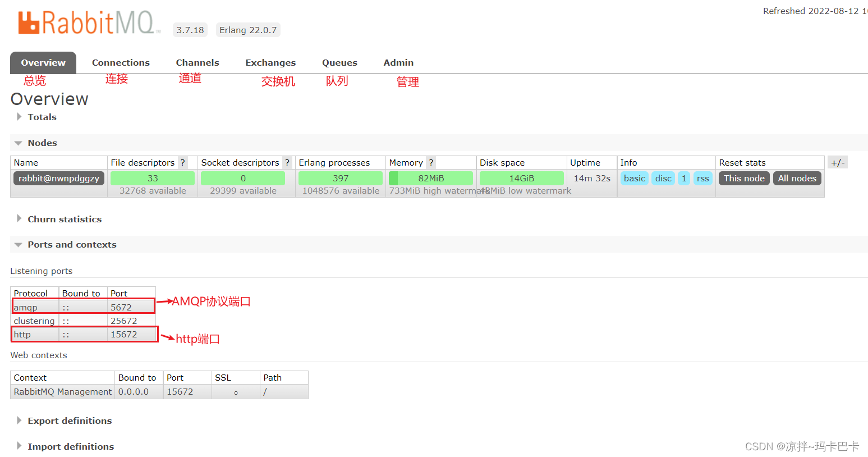Go to the Exchanges tab
Viewport: 868px width, 457px height.
click(270, 63)
